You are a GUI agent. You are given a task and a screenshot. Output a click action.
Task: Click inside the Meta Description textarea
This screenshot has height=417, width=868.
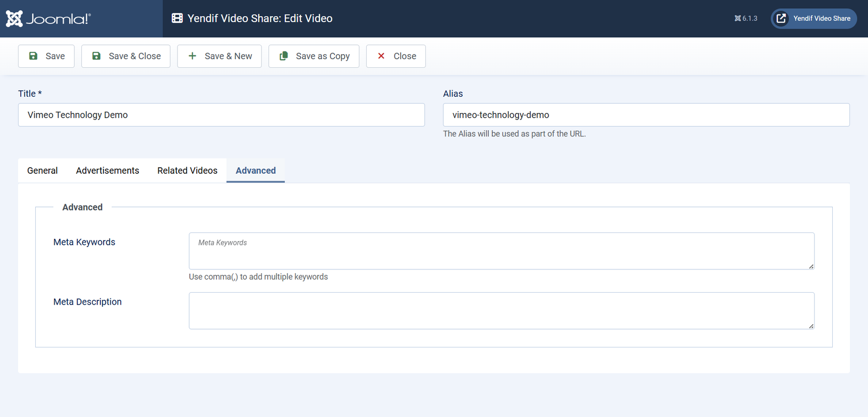point(502,311)
